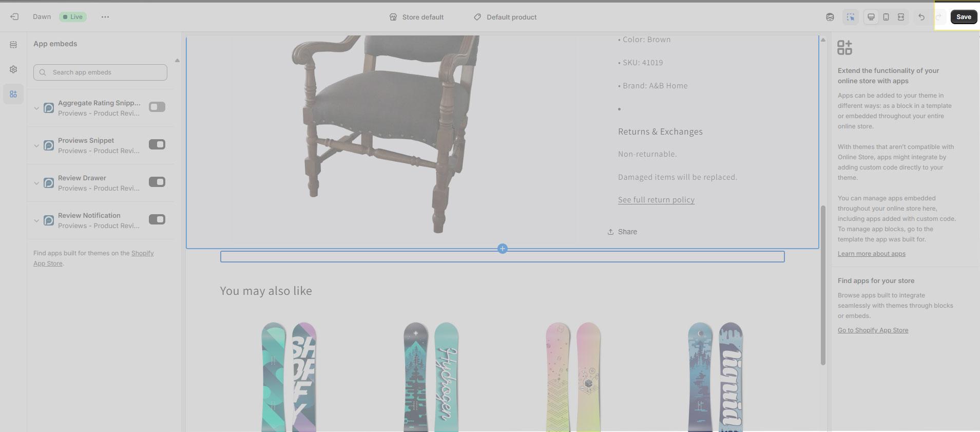The width and height of the screenshot is (980, 432).
Task: Open the Default product template selector
Action: coord(505,17)
